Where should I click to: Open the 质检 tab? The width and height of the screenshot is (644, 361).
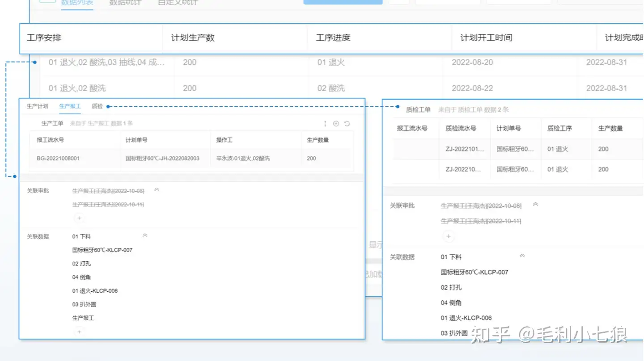pos(97,106)
